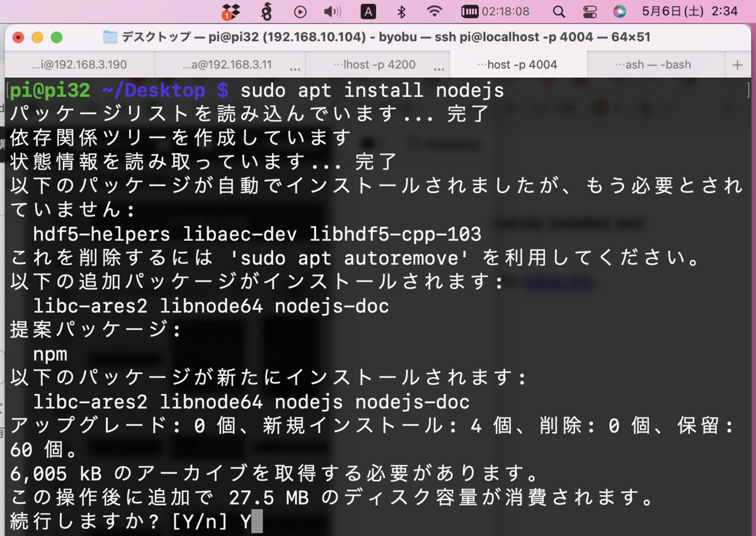Viewport: 756px width, 536px height.
Task: Toggle playback with the circular play icon
Action: tap(300, 12)
